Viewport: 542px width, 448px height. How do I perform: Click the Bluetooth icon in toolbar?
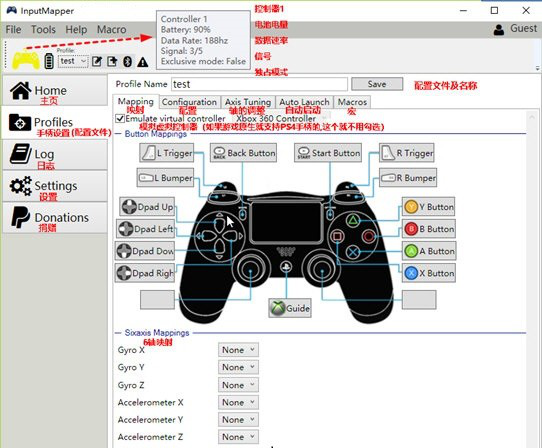point(128,62)
